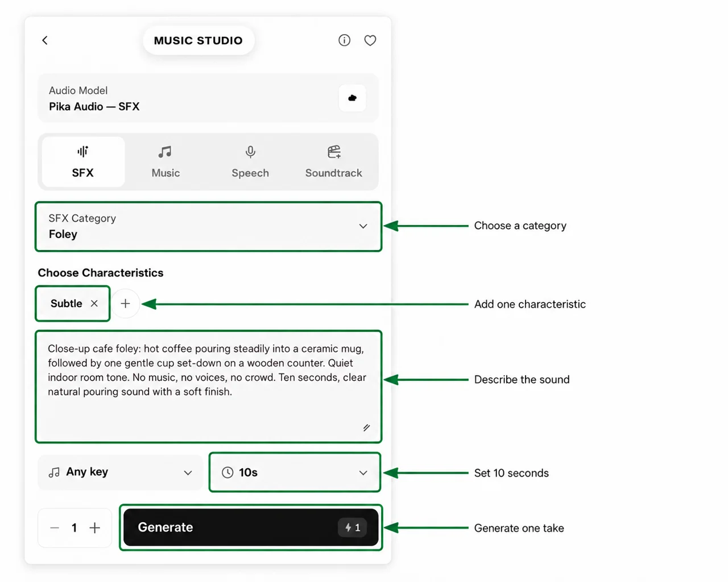Switch to the SFX tab
728x582 pixels.
(x=83, y=162)
